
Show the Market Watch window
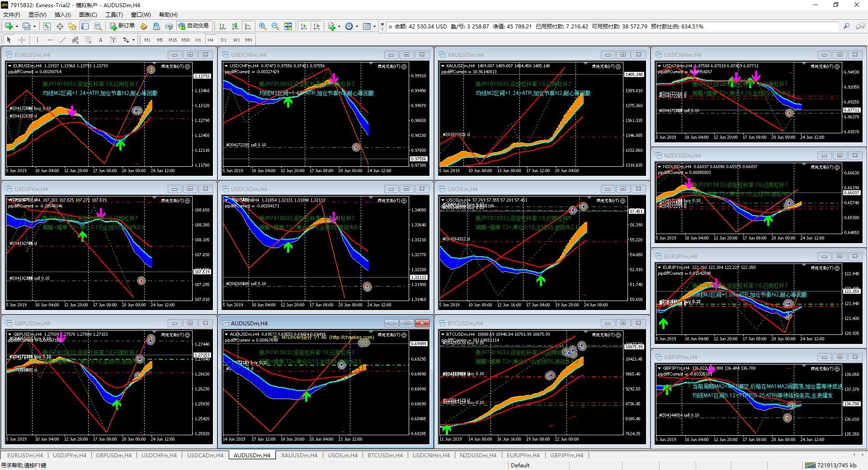click(47, 26)
